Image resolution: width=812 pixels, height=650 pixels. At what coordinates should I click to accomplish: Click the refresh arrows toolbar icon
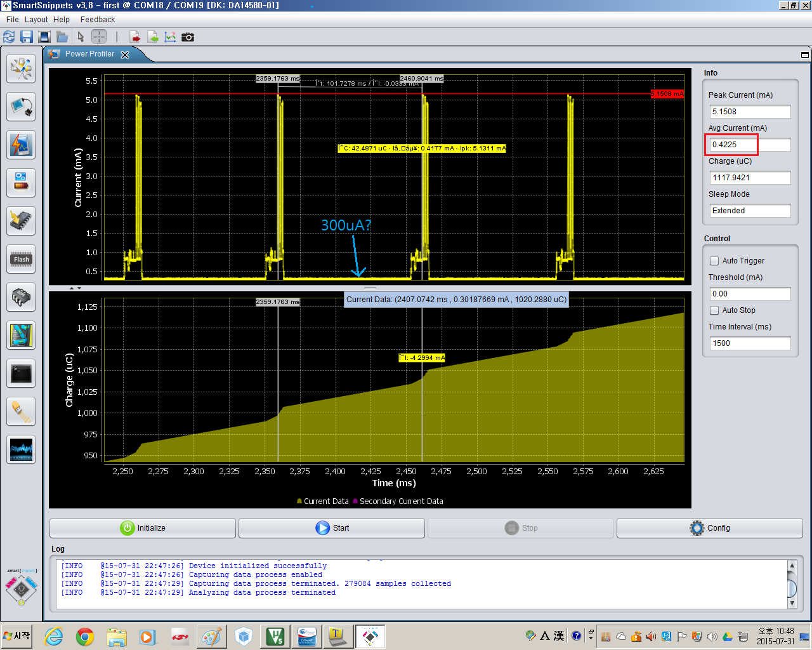(x=9, y=37)
